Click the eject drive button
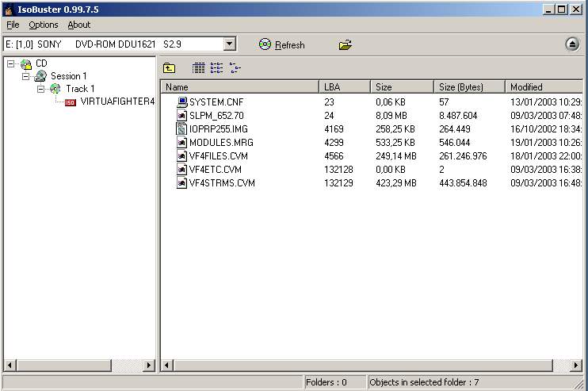The width and height of the screenshot is (588, 391). [x=572, y=44]
